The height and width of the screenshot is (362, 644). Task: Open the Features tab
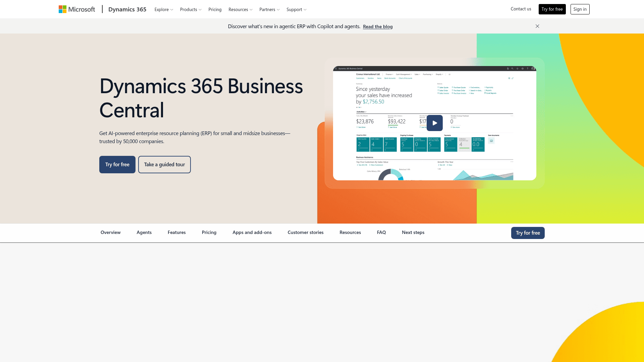click(177, 233)
